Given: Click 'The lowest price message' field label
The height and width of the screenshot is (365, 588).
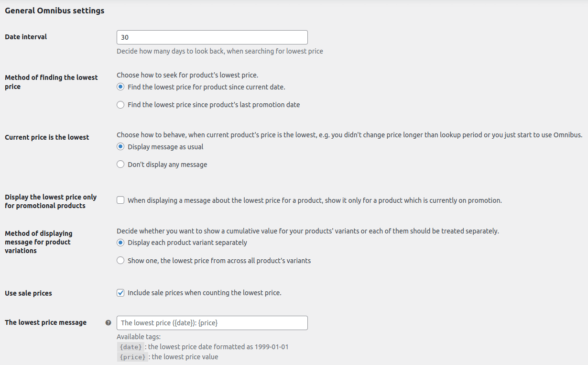Looking at the screenshot, I should point(45,322).
